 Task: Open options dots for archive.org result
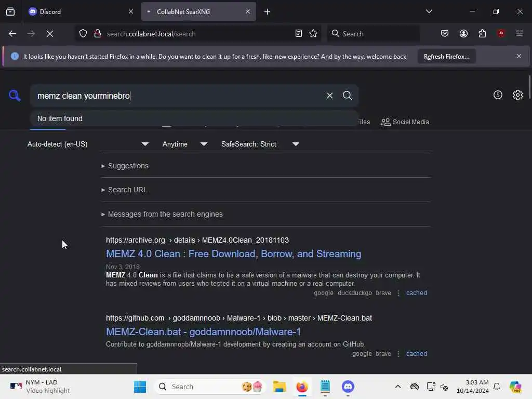click(398, 293)
